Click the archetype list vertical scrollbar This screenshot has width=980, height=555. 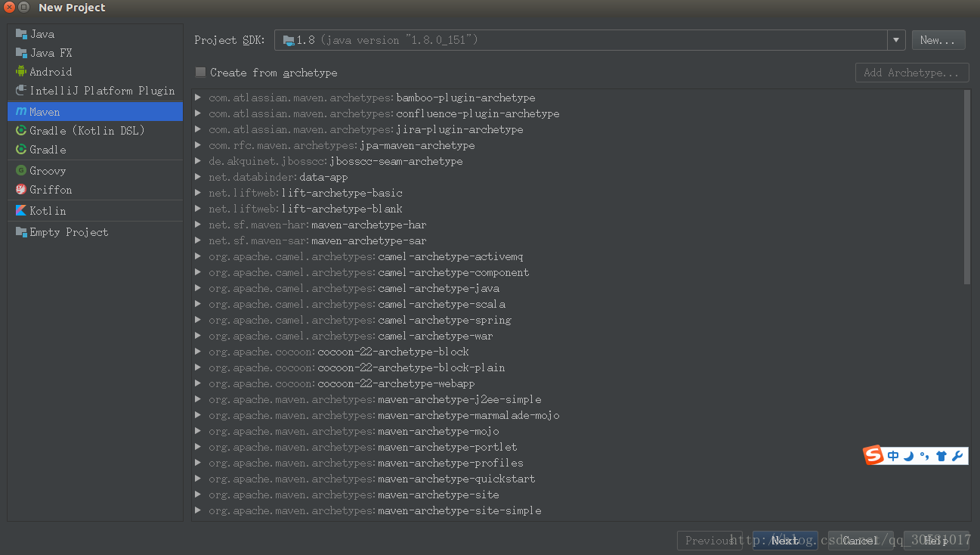click(x=967, y=187)
